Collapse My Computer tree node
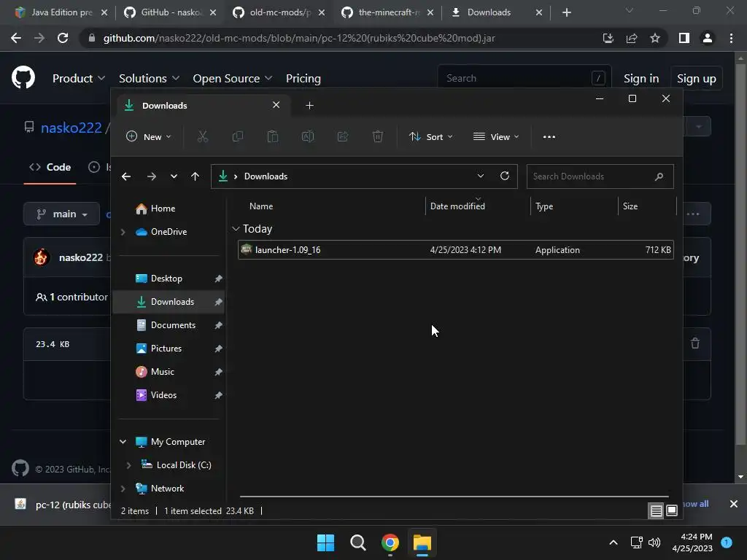 coord(123,442)
